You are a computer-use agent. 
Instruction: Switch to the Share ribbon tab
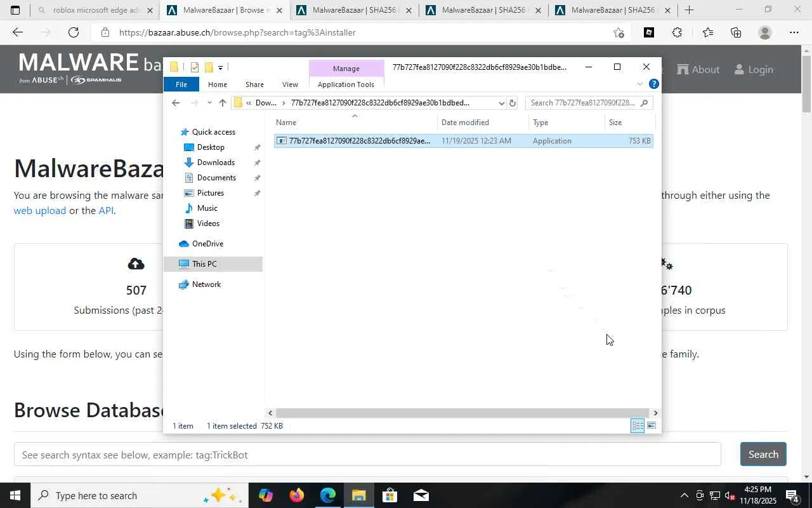[x=254, y=84]
